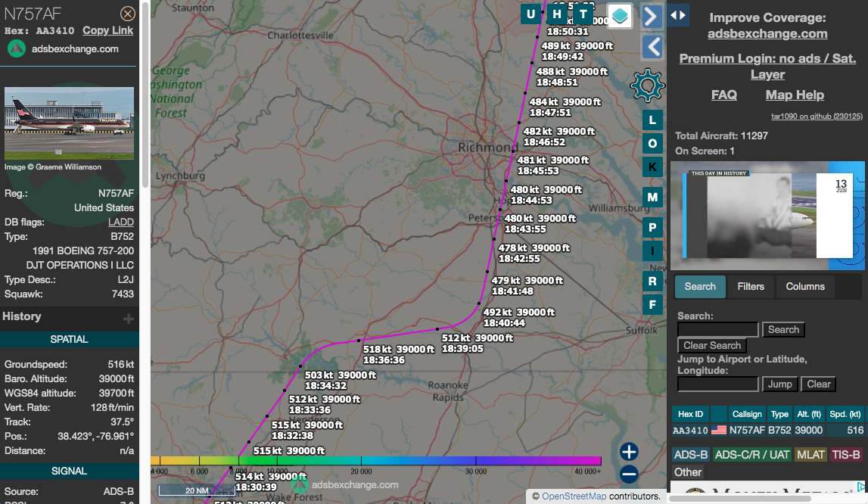Viewport: 868px width, 504px height.
Task: Click the Other source legend swatch
Action: click(688, 472)
